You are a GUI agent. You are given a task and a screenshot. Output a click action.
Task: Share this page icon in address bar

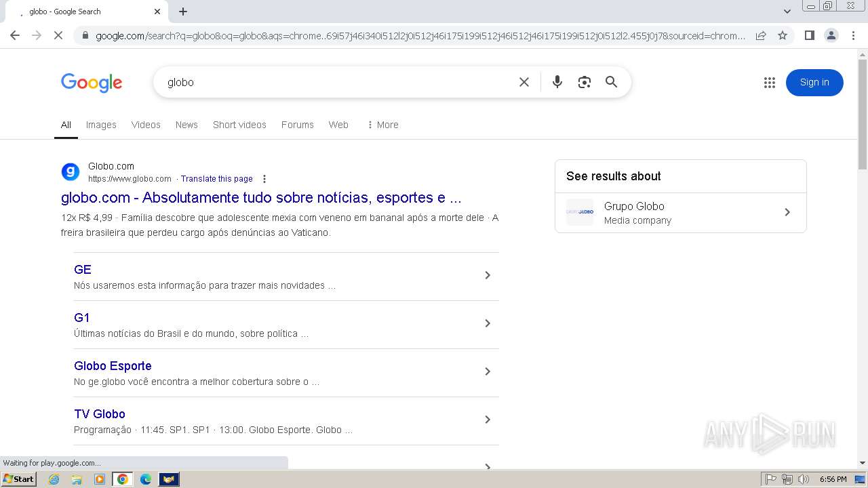pyautogui.click(x=761, y=35)
